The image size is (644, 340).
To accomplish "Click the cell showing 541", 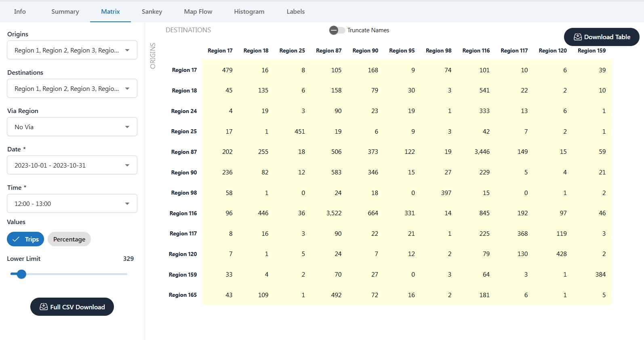I will coord(484,90).
